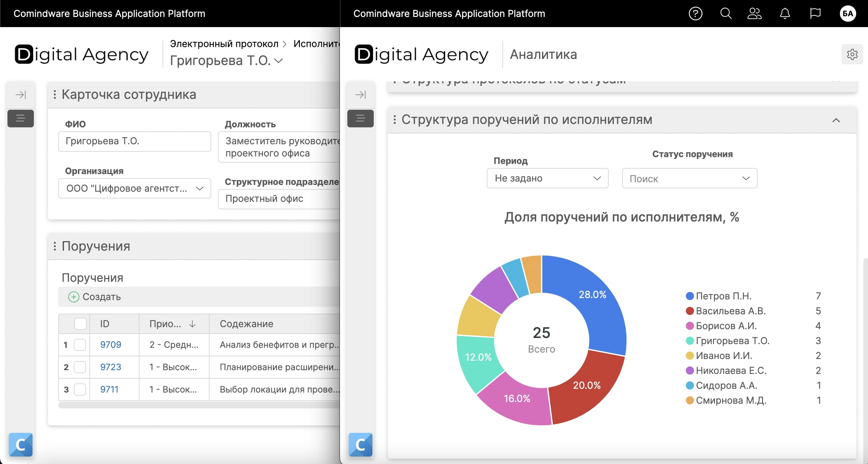Image resolution: width=868 pixels, height=464 pixels.
Task: Open the Период dropdown set to Не задано
Action: tap(547, 178)
